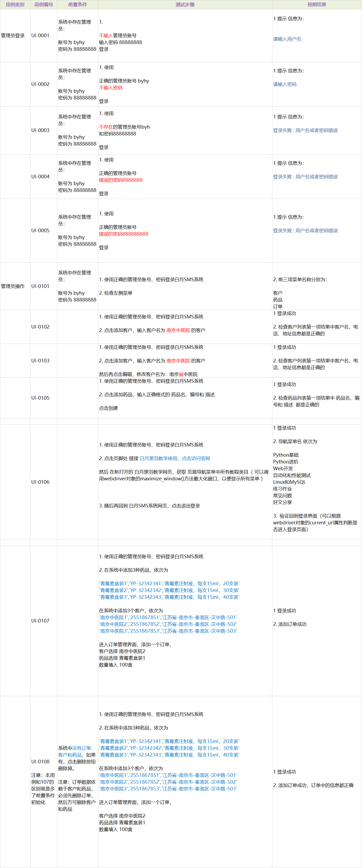Select case number UI-0106
Image resolution: width=362 pixels, height=868 pixels.
[40, 482]
